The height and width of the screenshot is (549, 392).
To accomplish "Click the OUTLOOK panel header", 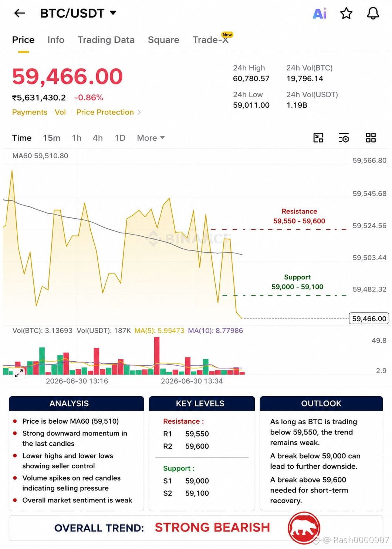I will [321, 403].
